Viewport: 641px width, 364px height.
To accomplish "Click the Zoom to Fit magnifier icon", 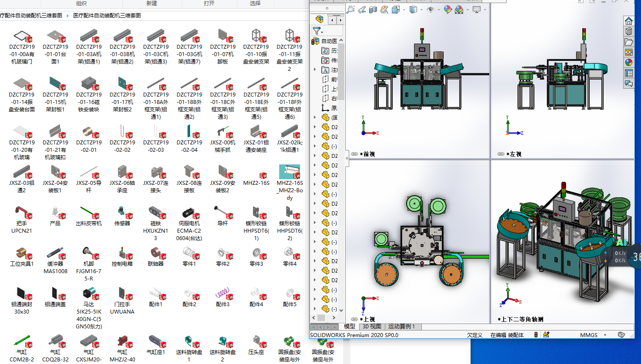I will point(351,10).
